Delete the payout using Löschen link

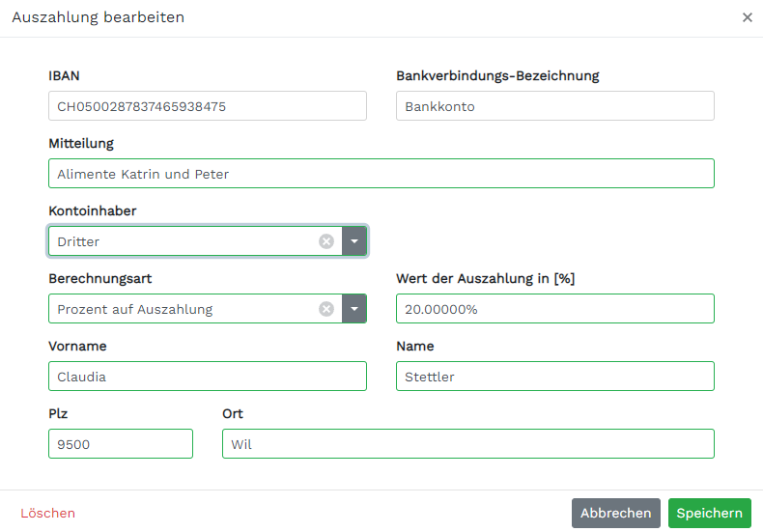[47, 513]
